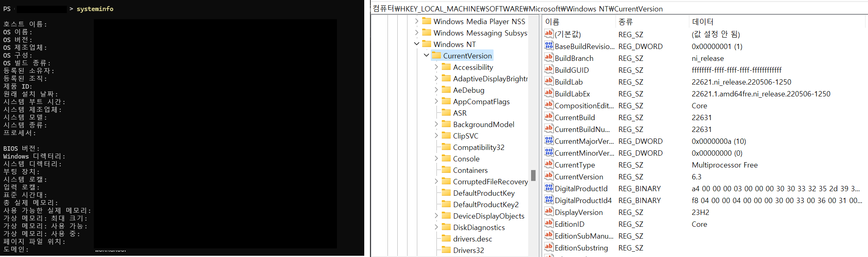Image resolution: width=868 pixels, height=257 pixels.
Task: Click the registry path address bar
Action: click(x=619, y=9)
